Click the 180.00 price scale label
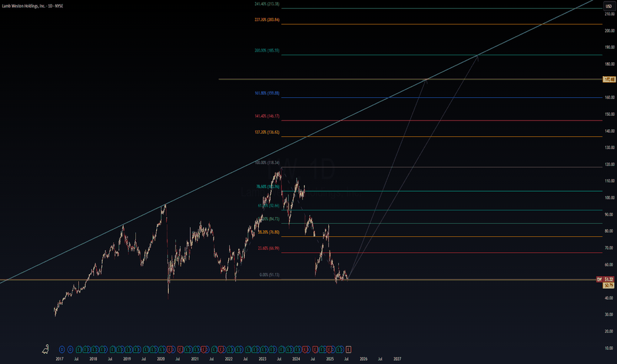 610,64
